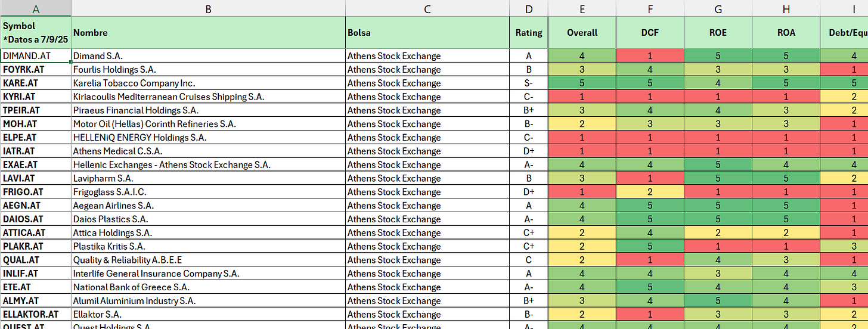Select the PLAKR.AT symbol cell
This screenshot has width=868, height=329.
point(36,246)
